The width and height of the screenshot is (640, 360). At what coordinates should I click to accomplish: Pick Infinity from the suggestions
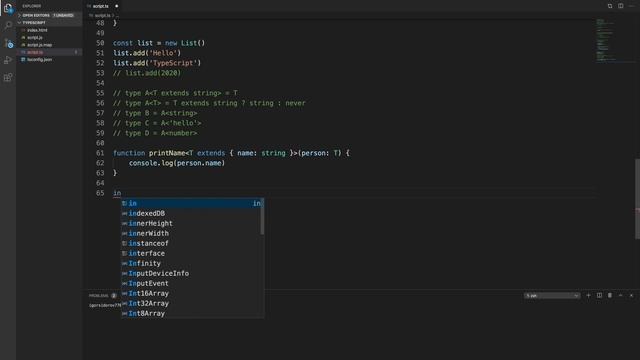tap(192, 264)
